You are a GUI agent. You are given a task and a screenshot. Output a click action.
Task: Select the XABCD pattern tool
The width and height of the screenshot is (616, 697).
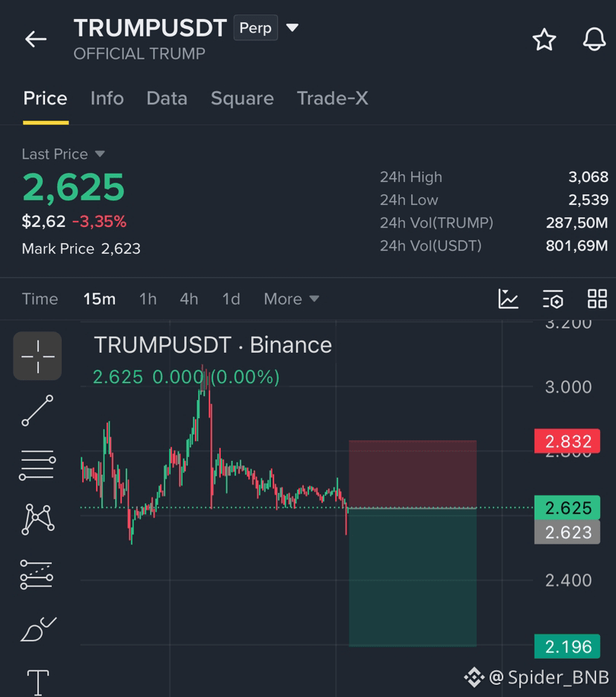(38, 520)
